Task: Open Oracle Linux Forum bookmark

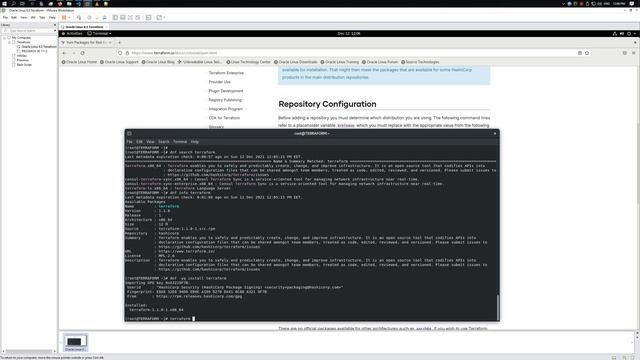Action: pos(380,62)
